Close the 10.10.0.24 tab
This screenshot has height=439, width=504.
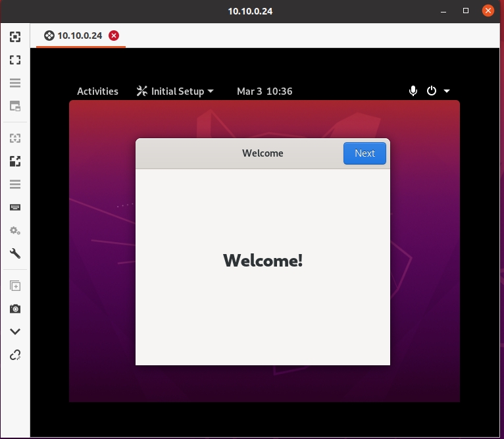coord(114,36)
